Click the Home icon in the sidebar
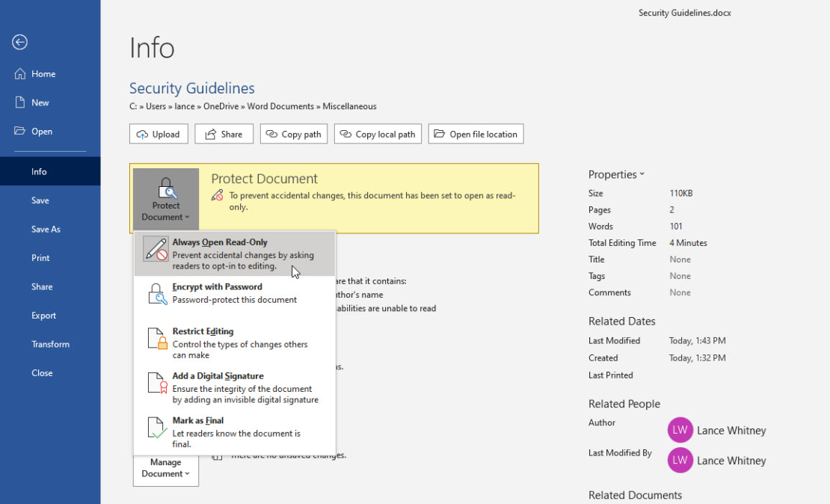The width and height of the screenshot is (830, 504). pos(19,73)
